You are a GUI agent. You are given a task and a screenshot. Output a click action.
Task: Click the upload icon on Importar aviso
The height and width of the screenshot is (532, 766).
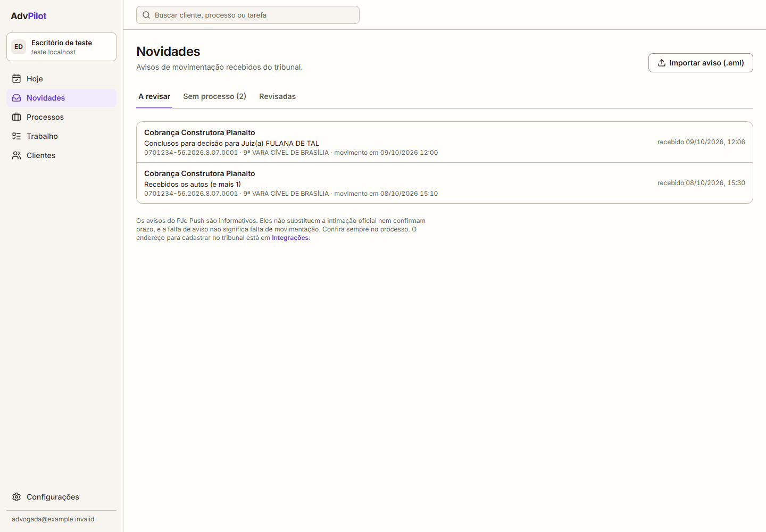[662, 63]
